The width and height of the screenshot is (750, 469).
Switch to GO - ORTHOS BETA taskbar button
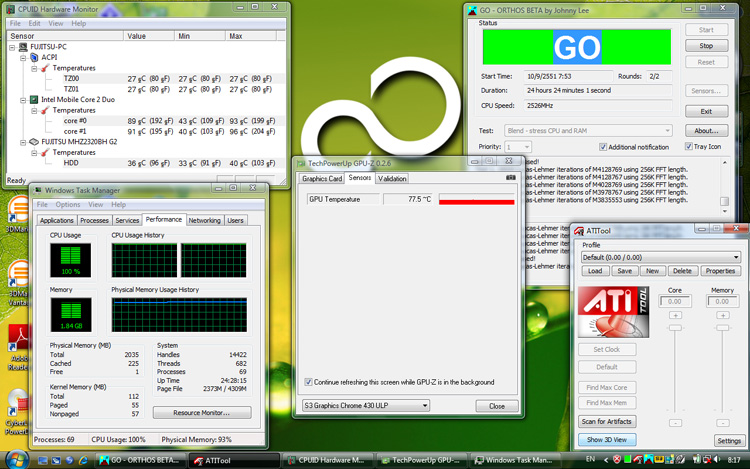(x=140, y=460)
